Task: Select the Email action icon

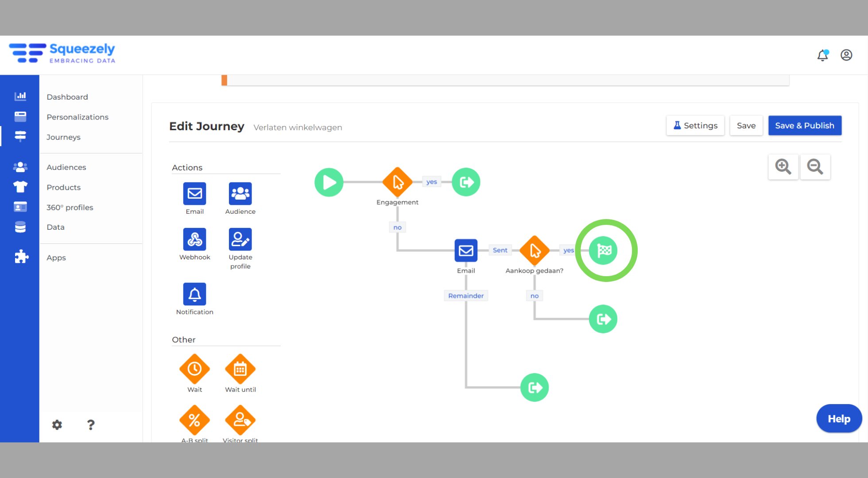Action: 194,193
